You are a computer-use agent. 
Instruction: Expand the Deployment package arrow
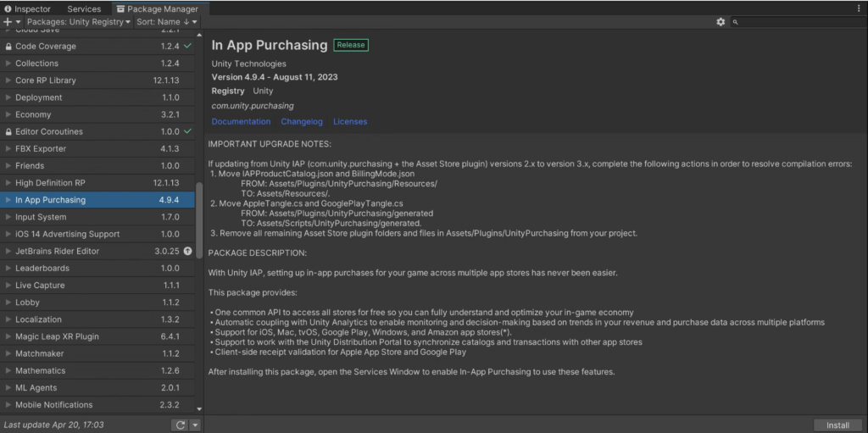(x=8, y=97)
